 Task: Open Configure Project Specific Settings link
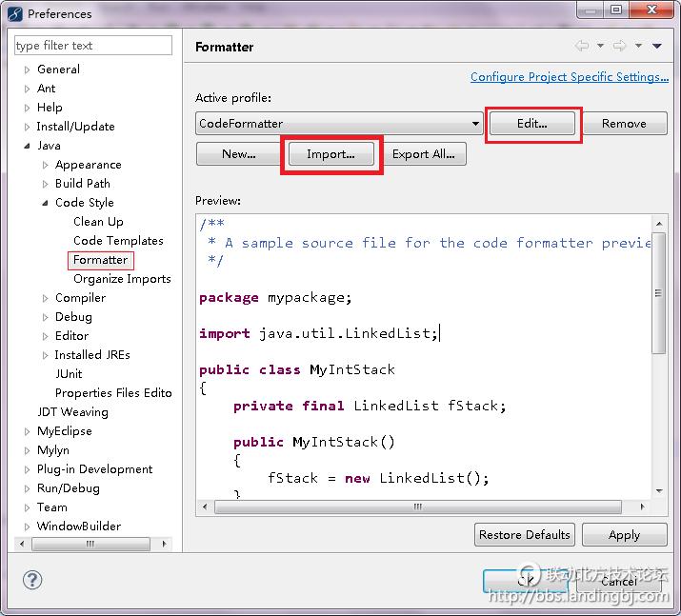pyautogui.click(x=569, y=77)
